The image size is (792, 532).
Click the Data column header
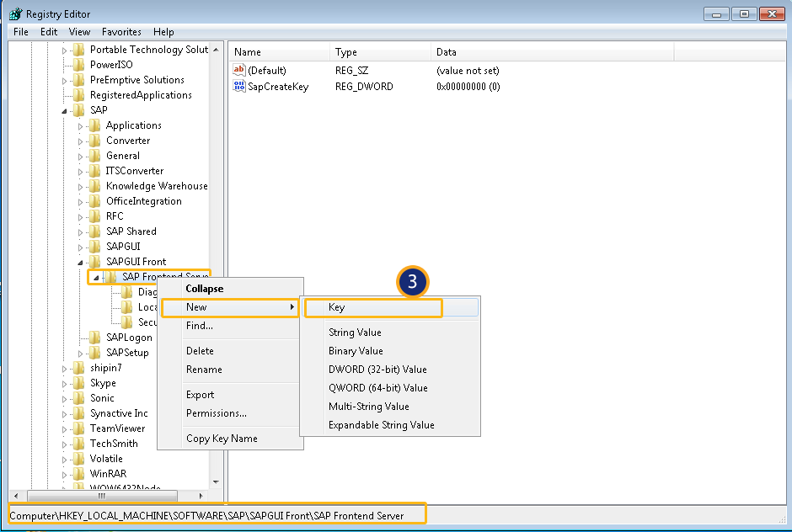tap(447, 52)
